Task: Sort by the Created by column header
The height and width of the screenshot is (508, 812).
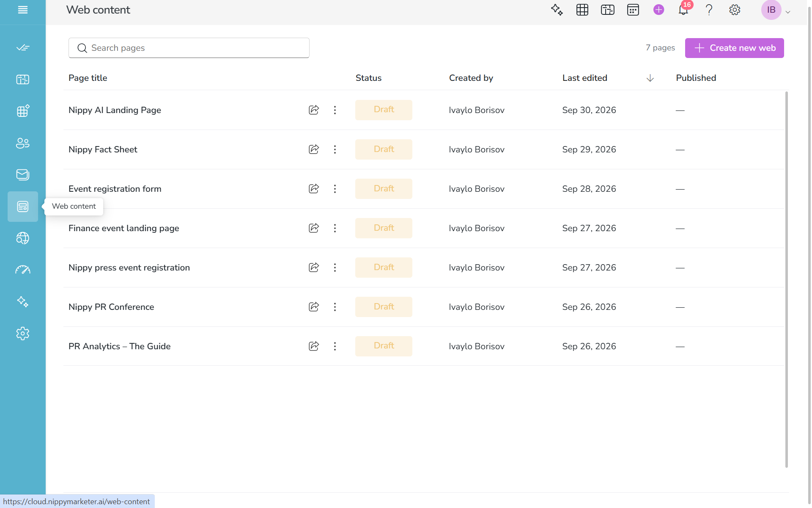Action: tap(471, 78)
